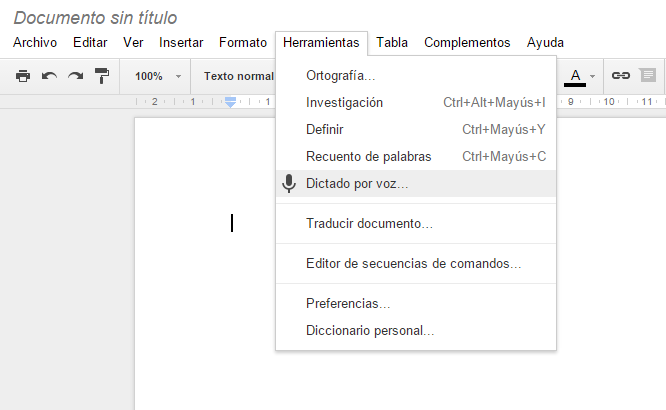Screen dimensions: 666x410
Task: Undo the last action
Action: click(x=49, y=76)
